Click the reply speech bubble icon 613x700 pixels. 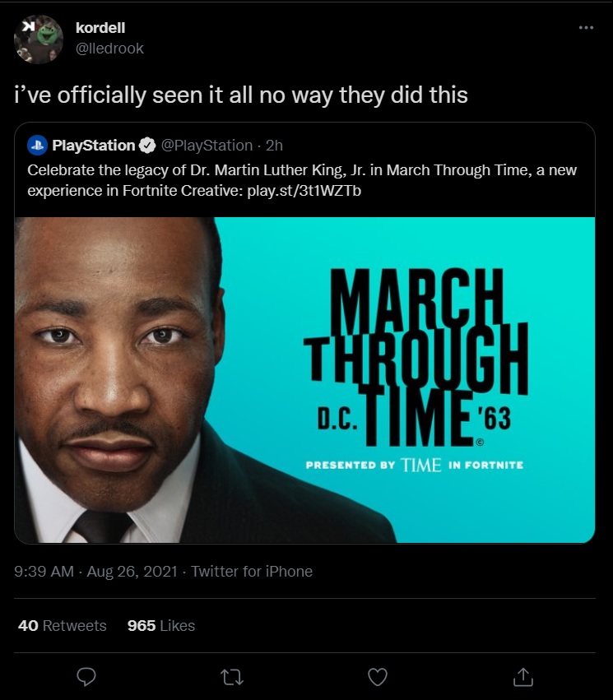86,676
